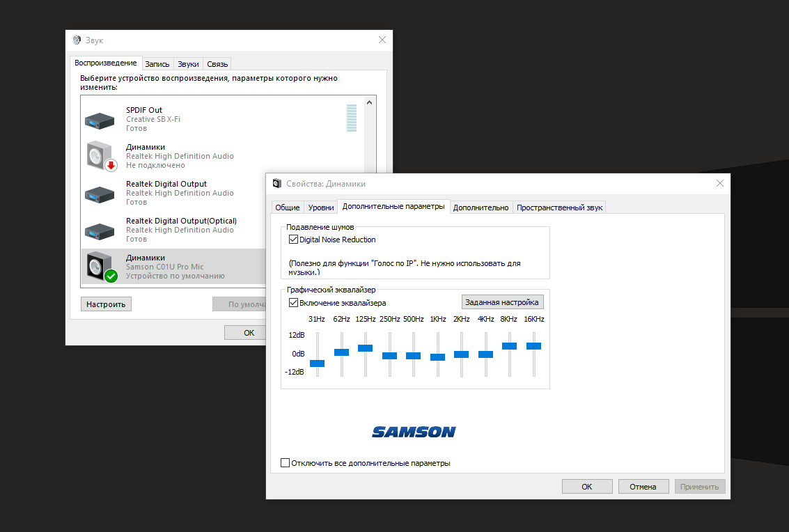
Task: Click OK in the Свойства: Динамики dialog
Action: click(x=587, y=487)
